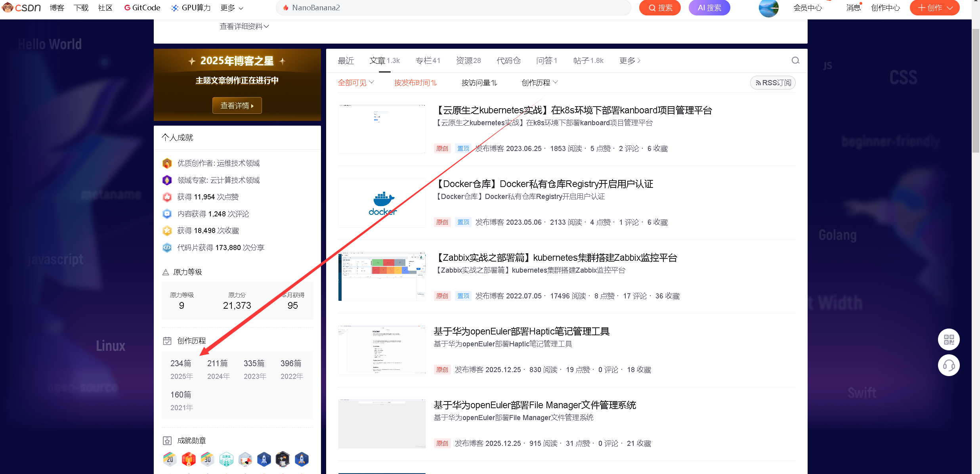Open the customer service headset button

(x=949, y=365)
